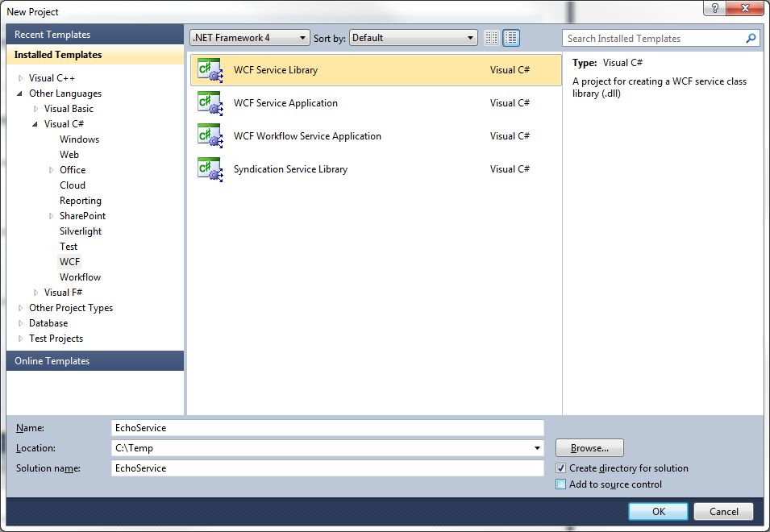Image resolution: width=770 pixels, height=532 pixels.
Task: Click the Browse button
Action: click(589, 447)
